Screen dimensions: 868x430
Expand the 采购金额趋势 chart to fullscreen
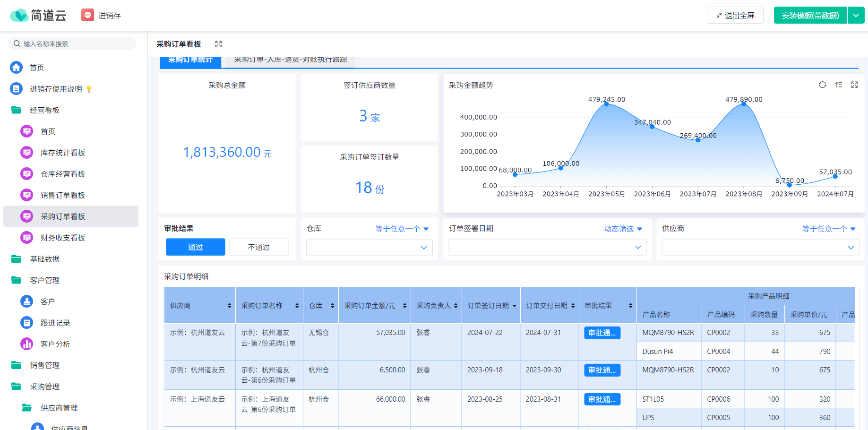pos(854,85)
